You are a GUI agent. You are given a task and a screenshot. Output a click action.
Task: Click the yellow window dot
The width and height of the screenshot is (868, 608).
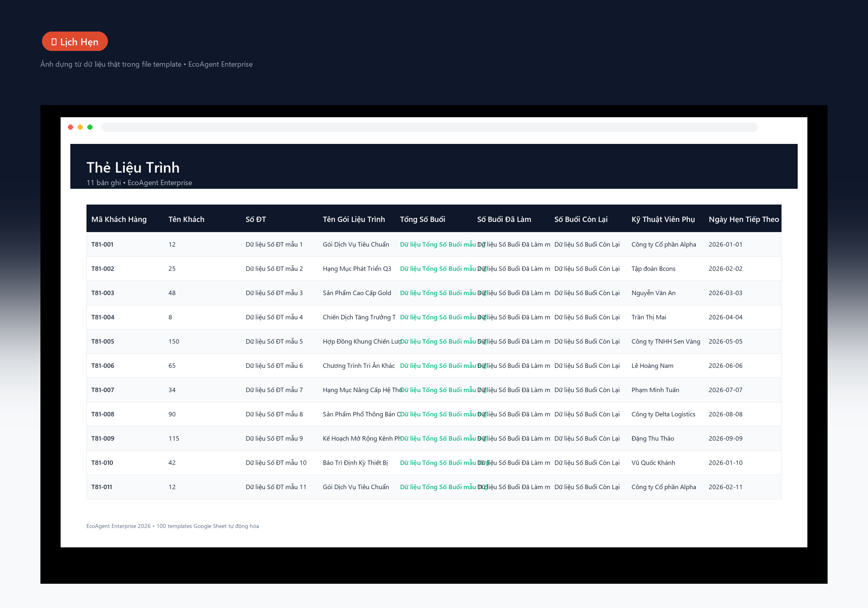tap(80, 127)
